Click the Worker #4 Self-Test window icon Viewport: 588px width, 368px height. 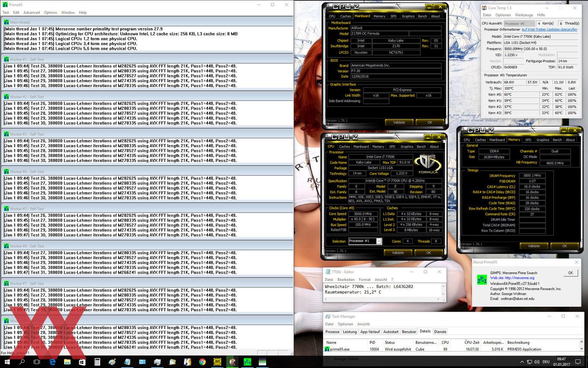tap(6, 171)
